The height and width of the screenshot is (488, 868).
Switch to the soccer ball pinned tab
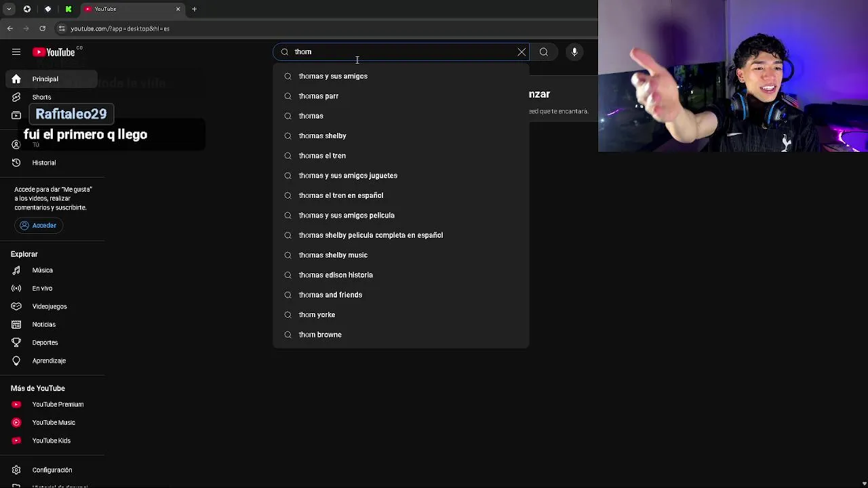pos(27,9)
